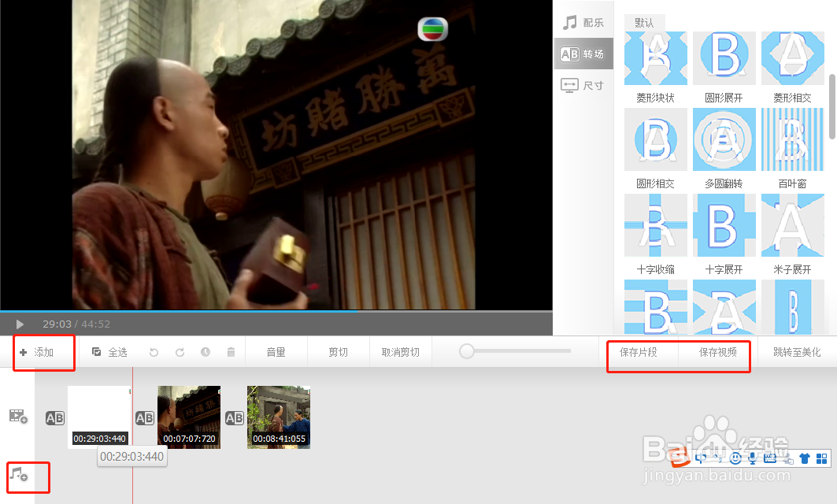Viewport: 837px width, 504px height.
Task: Select the 默认 category tab
Action: [644, 22]
